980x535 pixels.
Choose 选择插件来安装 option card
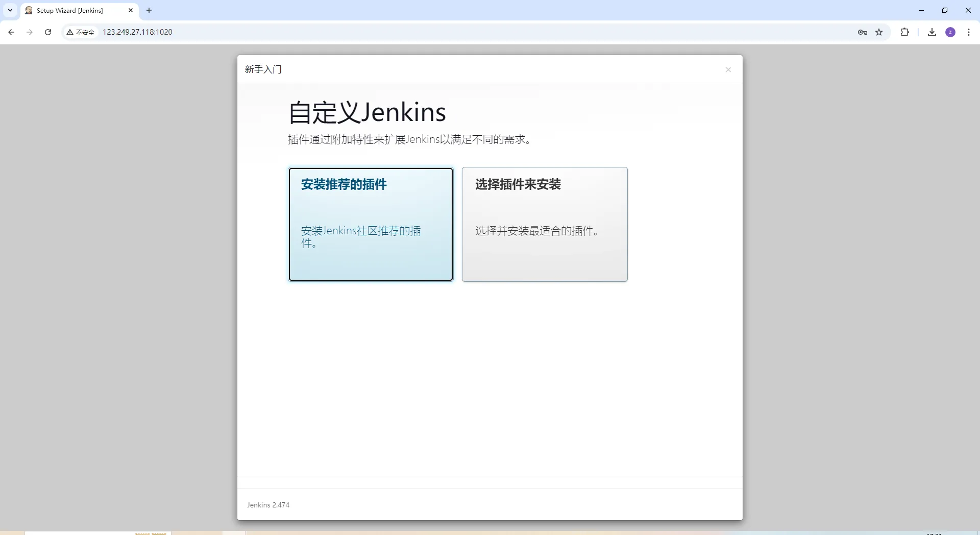click(545, 224)
